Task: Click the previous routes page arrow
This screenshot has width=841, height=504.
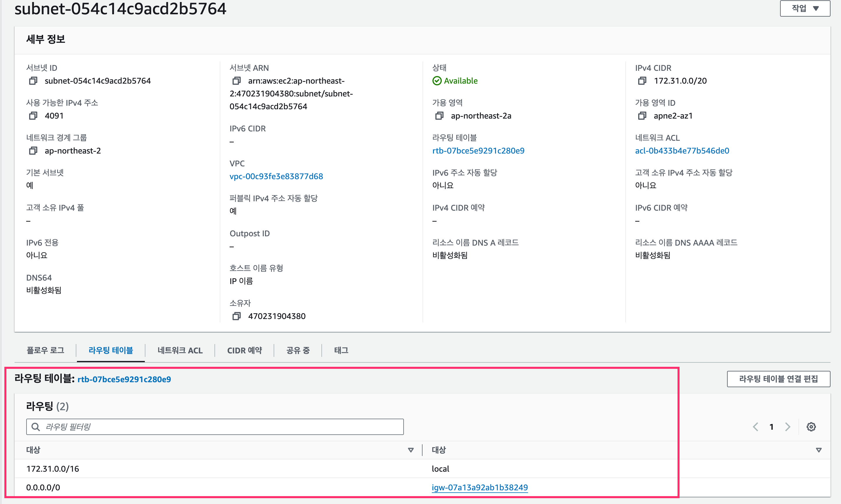Action: [x=755, y=427]
